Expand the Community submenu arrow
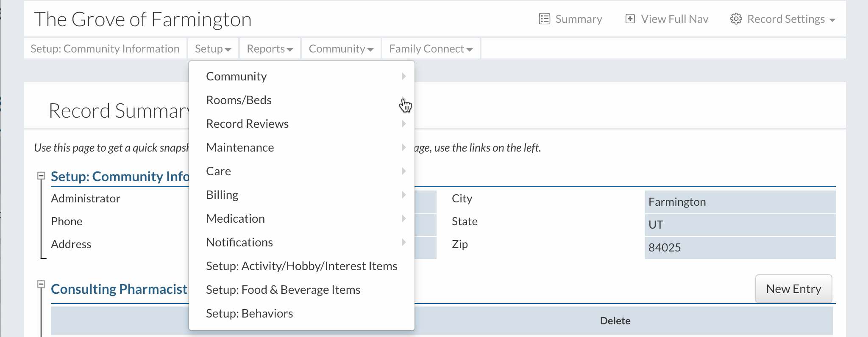Viewport: 868px width, 337px height. click(403, 76)
